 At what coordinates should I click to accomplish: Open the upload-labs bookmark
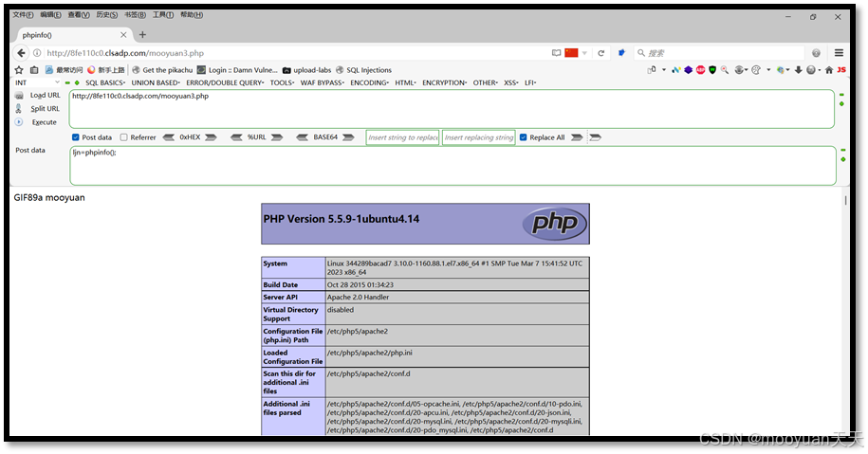pyautogui.click(x=306, y=70)
